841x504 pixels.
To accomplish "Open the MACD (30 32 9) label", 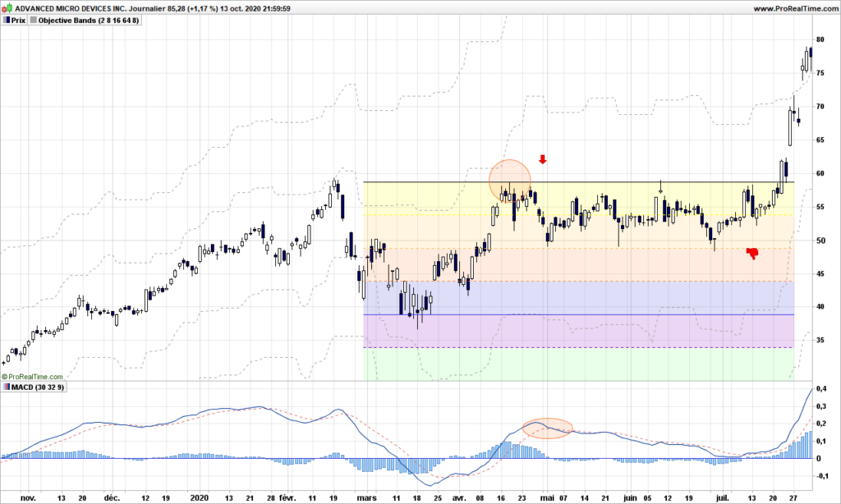I will tap(34, 387).
